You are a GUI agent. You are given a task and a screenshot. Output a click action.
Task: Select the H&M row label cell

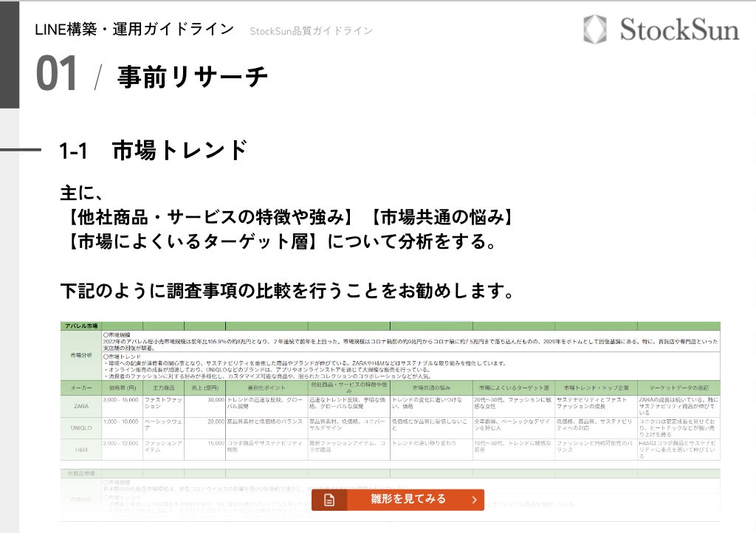(81, 450)
